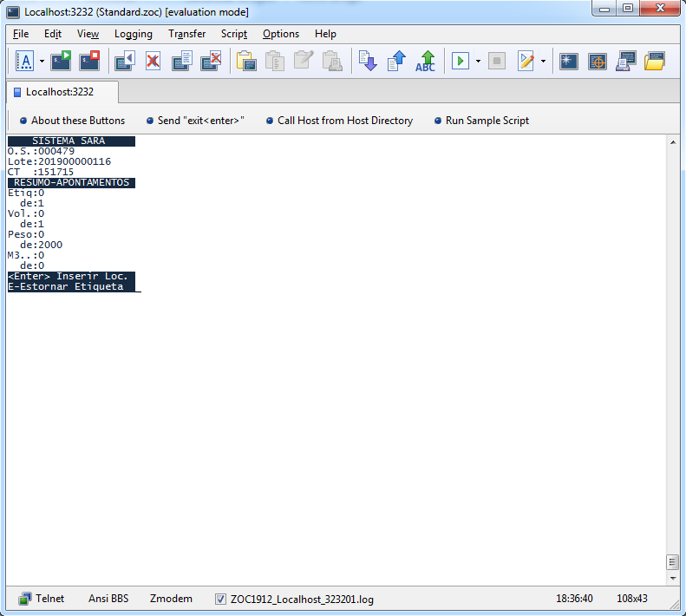Open the host directory address book icon
Viewport: 686px width, 616px height.
pos(24,61)
